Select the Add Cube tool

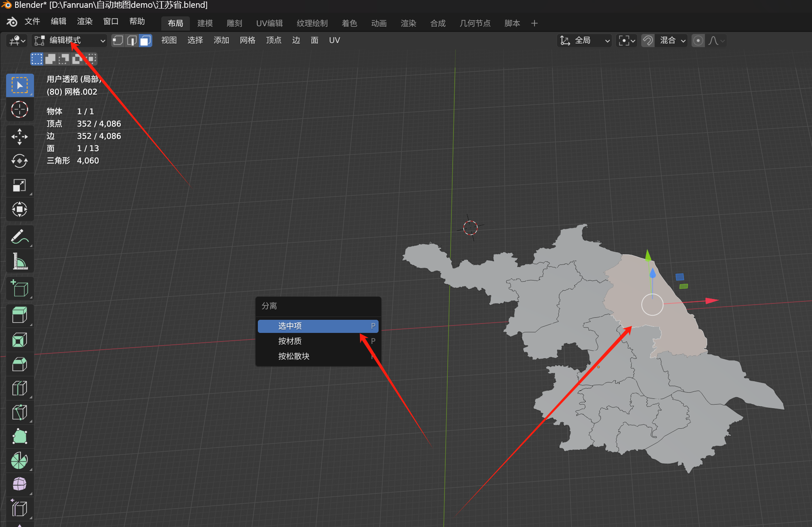tap(20, 288)
